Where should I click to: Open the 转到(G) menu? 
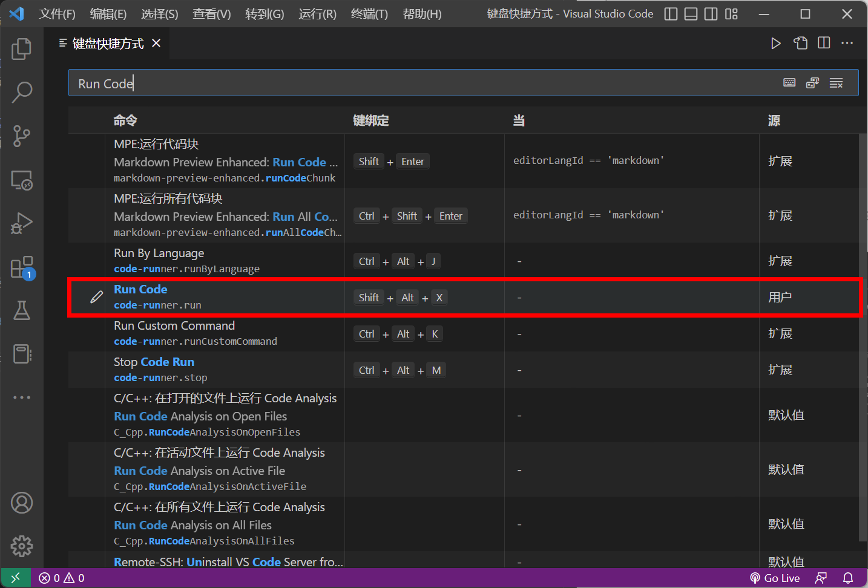click(x=265, y=14)
